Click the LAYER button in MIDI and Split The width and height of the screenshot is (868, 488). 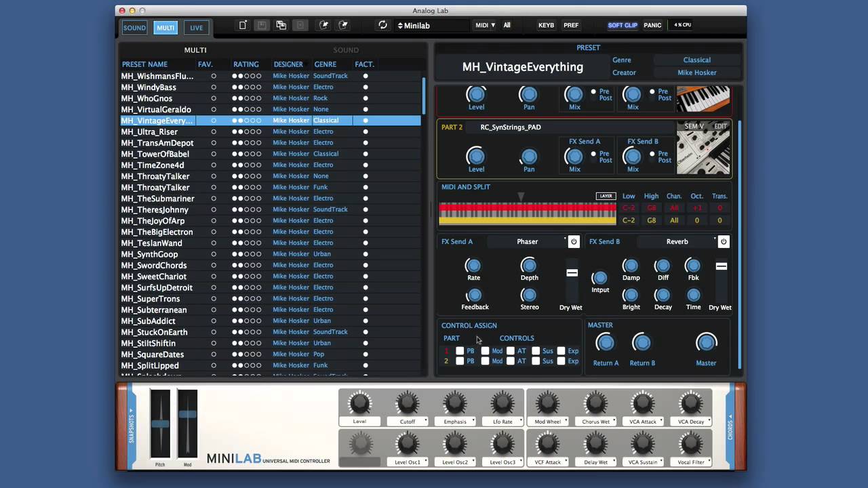pos(606,196)
